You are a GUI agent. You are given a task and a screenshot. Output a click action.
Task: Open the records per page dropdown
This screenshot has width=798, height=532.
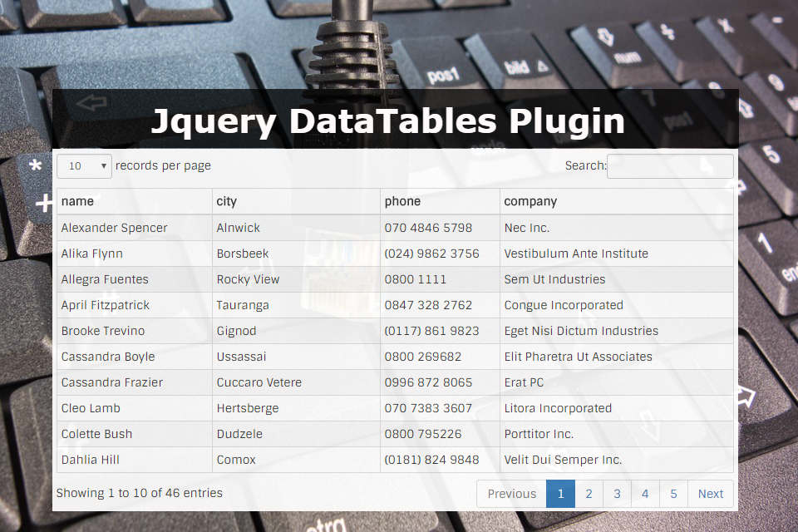(x=83, y=165)
